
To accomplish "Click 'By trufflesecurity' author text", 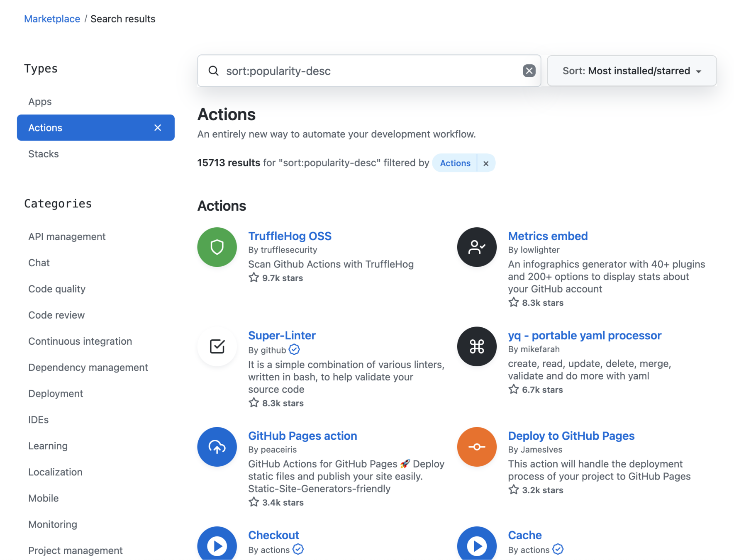I will 283,250.
